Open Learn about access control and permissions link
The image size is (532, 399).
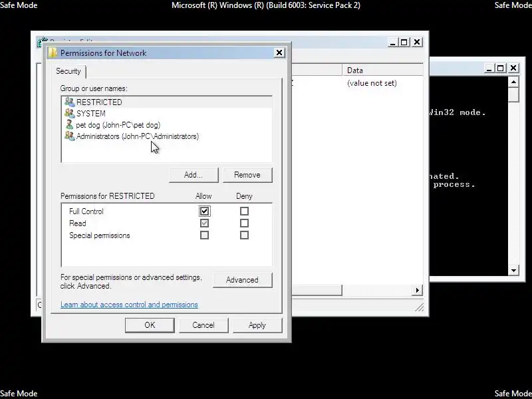point(129,305)
